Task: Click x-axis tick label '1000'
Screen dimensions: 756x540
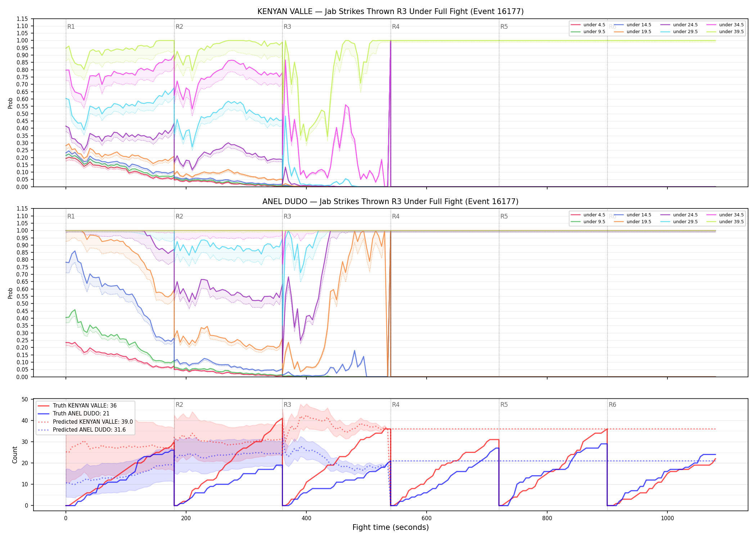Action: click(667, 518)
